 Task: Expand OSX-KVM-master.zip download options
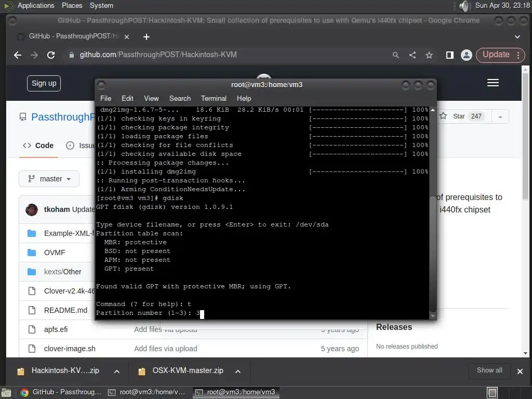238,371
